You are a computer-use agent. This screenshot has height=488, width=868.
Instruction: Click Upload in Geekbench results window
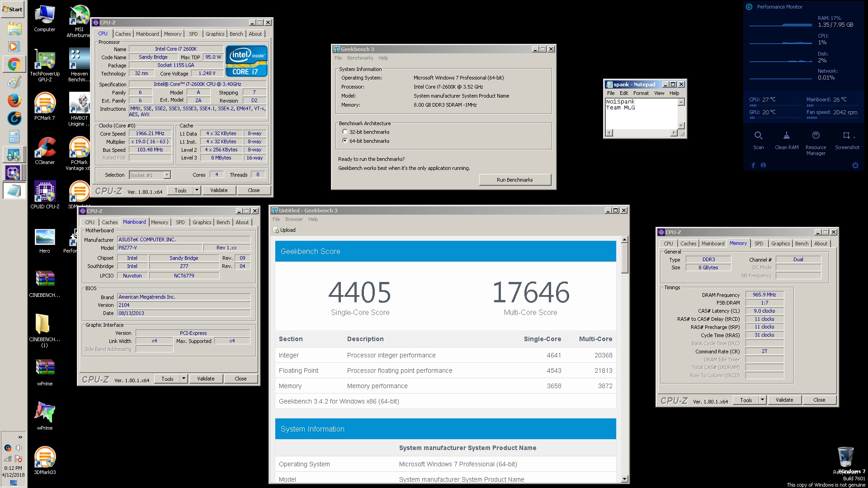tap(285, 230)
